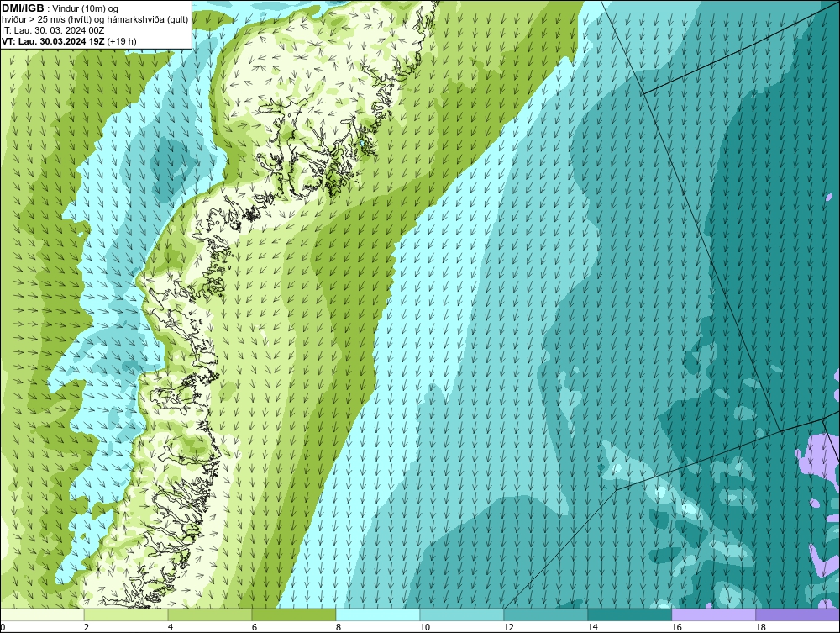Select the 14–16 m/s dark teal swatch
The image size is (840, 633).
coord(629,615)
